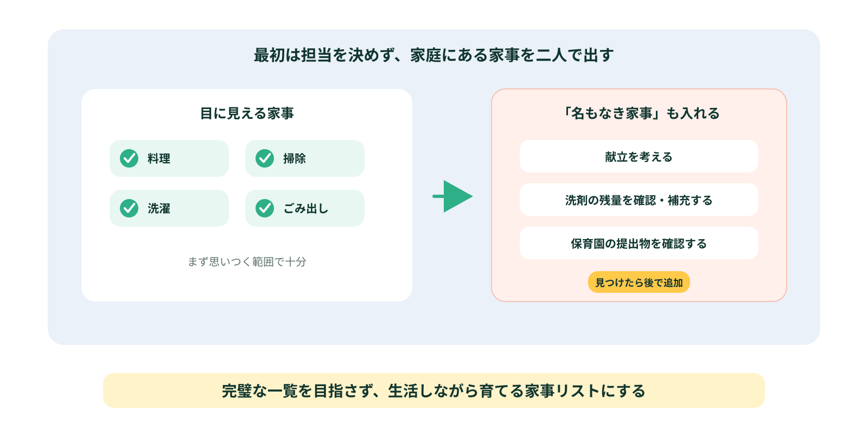The height and width of the screenshot is (423, 868).
Task: Click the green checkmark icon beside ごみ出し
Action: (x=265, y=208)
